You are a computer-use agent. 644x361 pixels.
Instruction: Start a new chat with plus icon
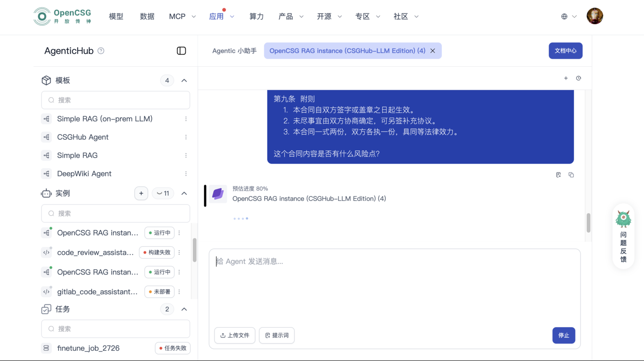565,78
